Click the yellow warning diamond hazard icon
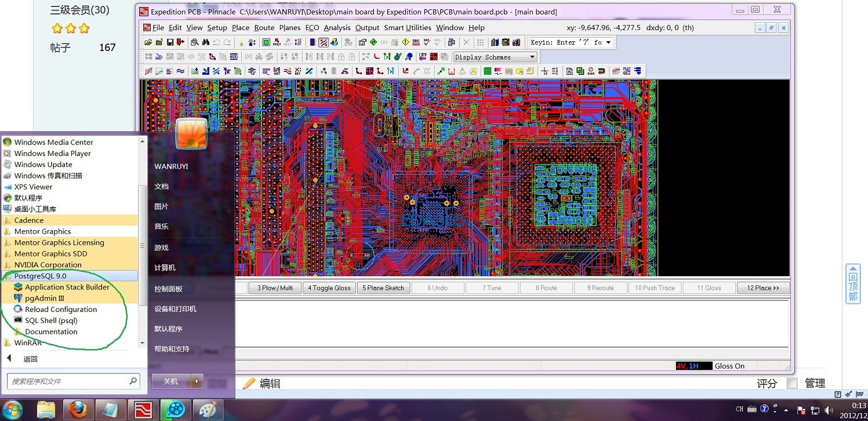The image size is (868, 421). point(405,42)
